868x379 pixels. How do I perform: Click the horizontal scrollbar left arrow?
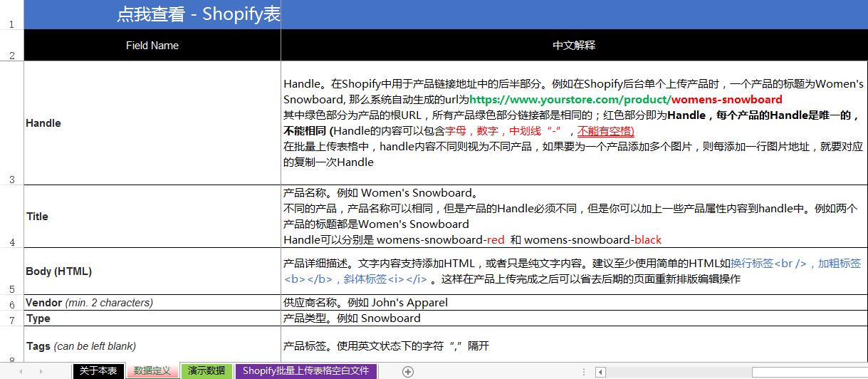[x=601, y=372]
